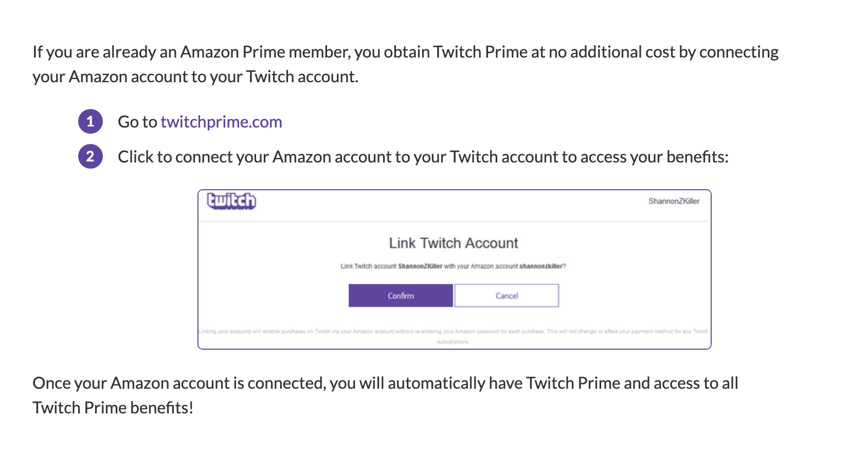Click the words 'Twitch Prime benefits!'

click(113, 408)
